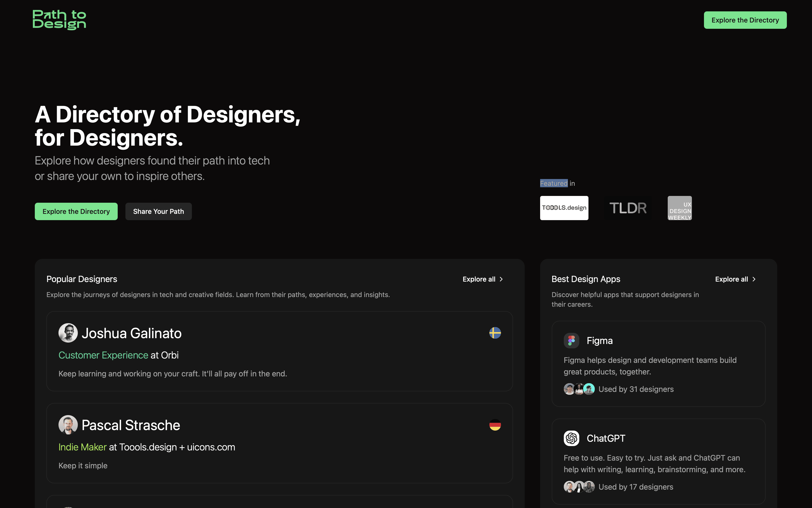The height and width of the screenshot is (508, 812).
Task: Open Pascal Strasche's name link
Action: pos(131,425)
